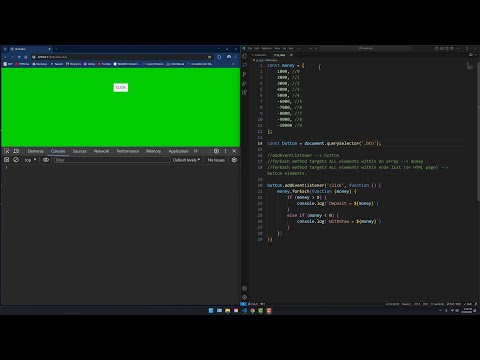Open the Search icon in the activity bar
Viewport: 480px width, 360px height.
245,65
